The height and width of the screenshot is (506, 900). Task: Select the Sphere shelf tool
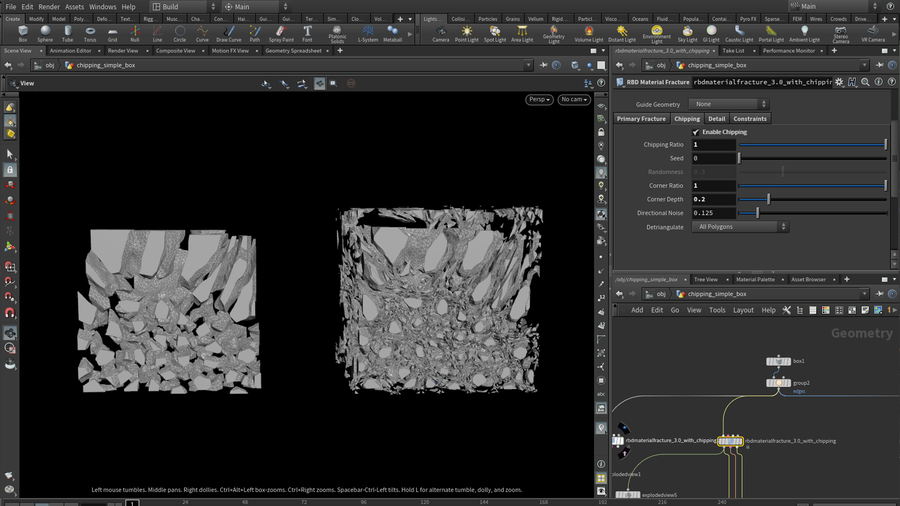click(45, 33)
